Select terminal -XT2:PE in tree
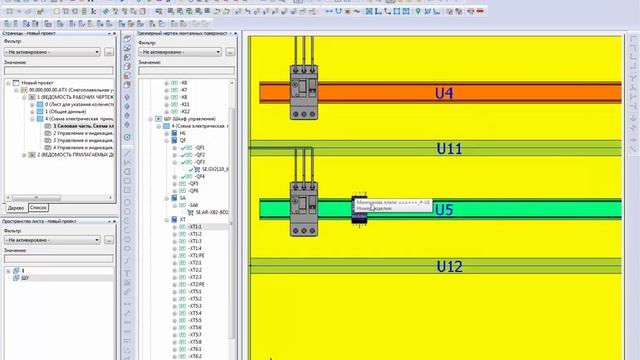 tap(196, 284)
